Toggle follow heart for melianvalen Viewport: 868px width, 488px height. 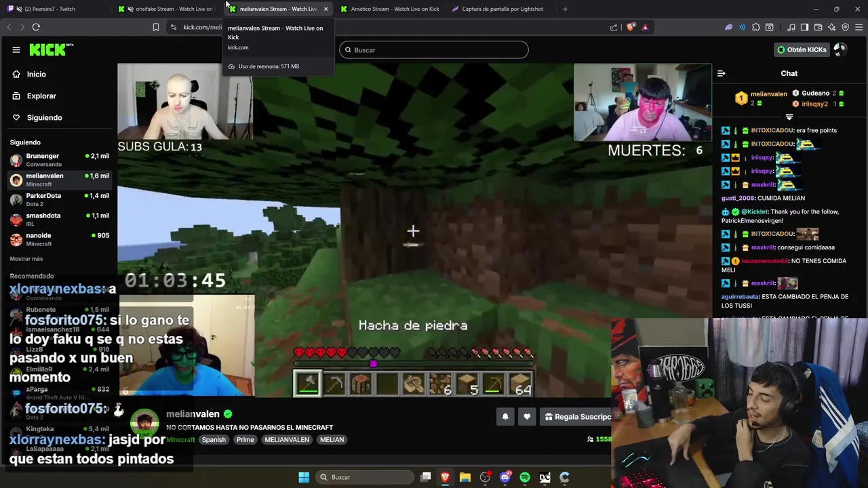coord(527,417)
